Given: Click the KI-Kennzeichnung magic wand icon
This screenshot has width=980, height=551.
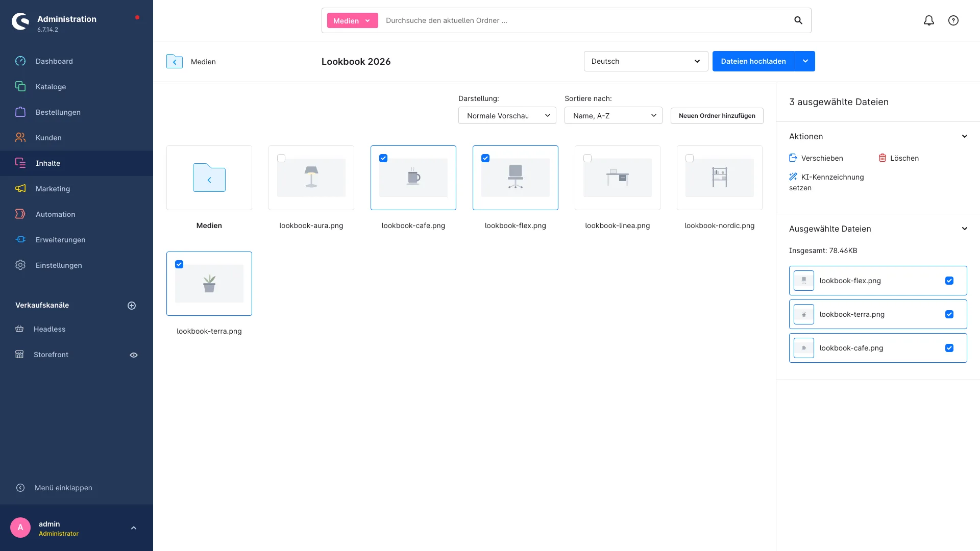Looking at the screenshot, I should click(793, 177).
